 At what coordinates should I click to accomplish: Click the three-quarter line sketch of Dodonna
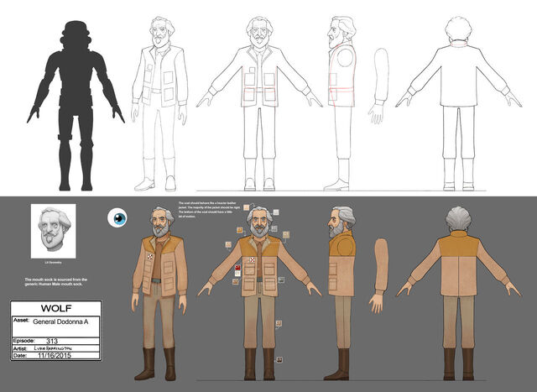click(159, 104)
